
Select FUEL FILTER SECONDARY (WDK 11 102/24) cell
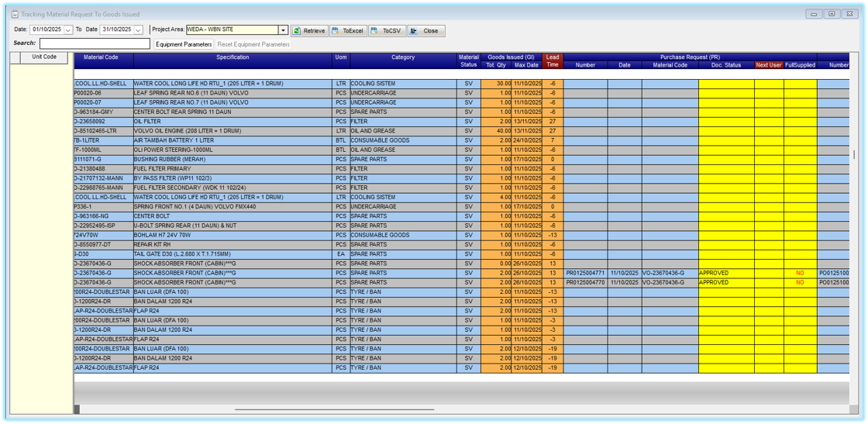coord(232,187)
